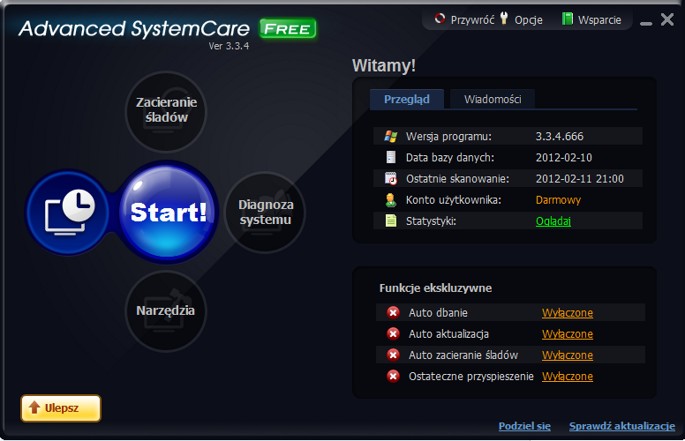
Task: Toggle Ostateczne przyspieszenie Wyłączone status
Action: 567,376
